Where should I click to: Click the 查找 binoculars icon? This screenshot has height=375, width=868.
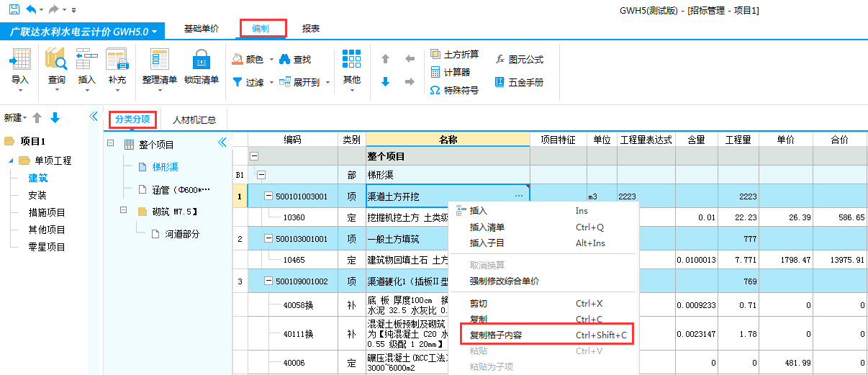285,59
